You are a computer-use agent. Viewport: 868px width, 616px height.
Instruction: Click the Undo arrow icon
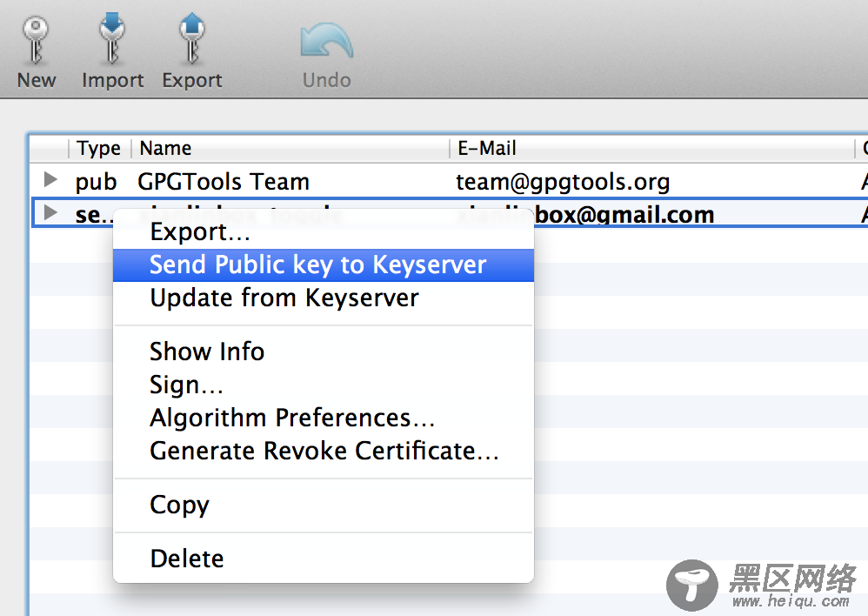point(327,41)
